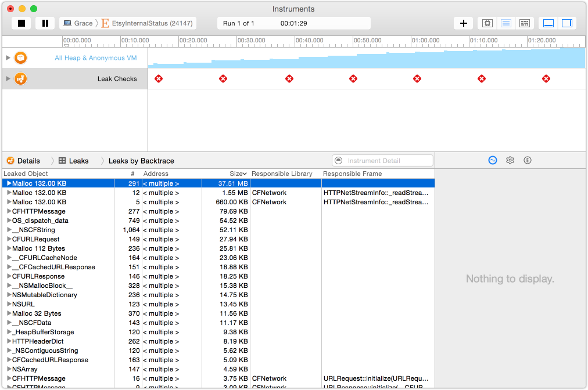This screenshot has width=588, height=390.
Task: Switch to the instruments strategy view icon
Action: click(506, 23)
